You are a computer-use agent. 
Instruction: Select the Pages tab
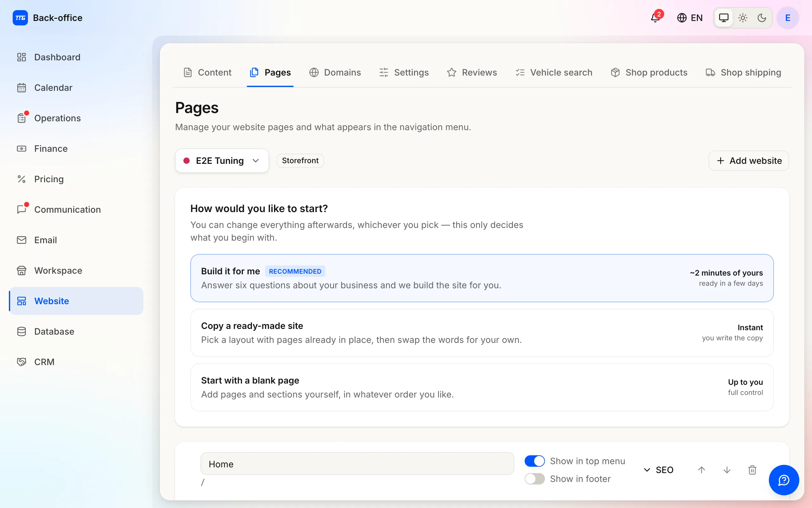tap(270, 72)
